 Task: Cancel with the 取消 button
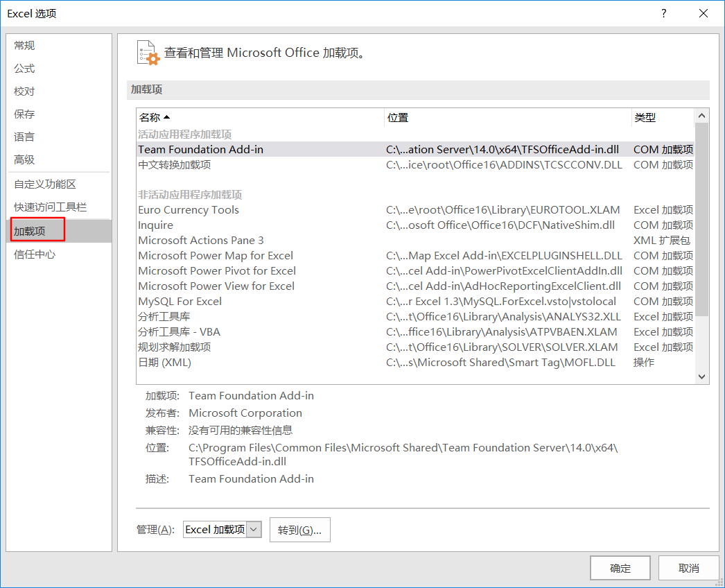pos(688,568)
